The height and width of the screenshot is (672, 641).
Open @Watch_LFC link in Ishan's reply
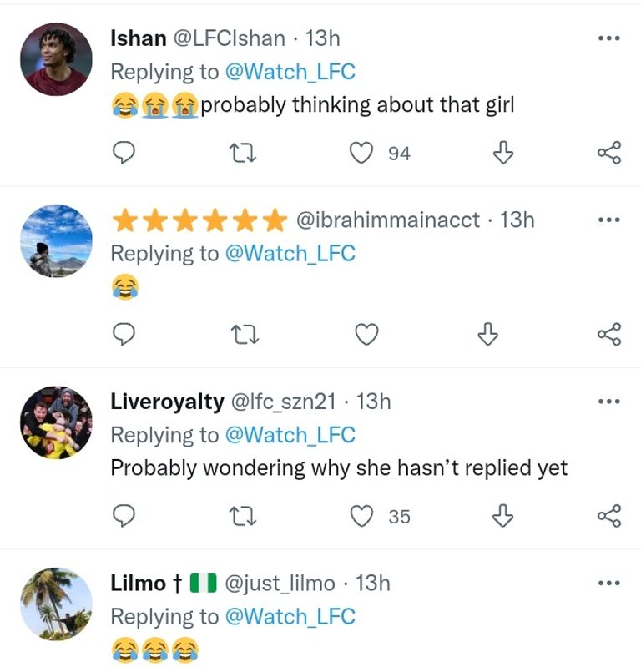pyautogui.click(x=290, y=72)
